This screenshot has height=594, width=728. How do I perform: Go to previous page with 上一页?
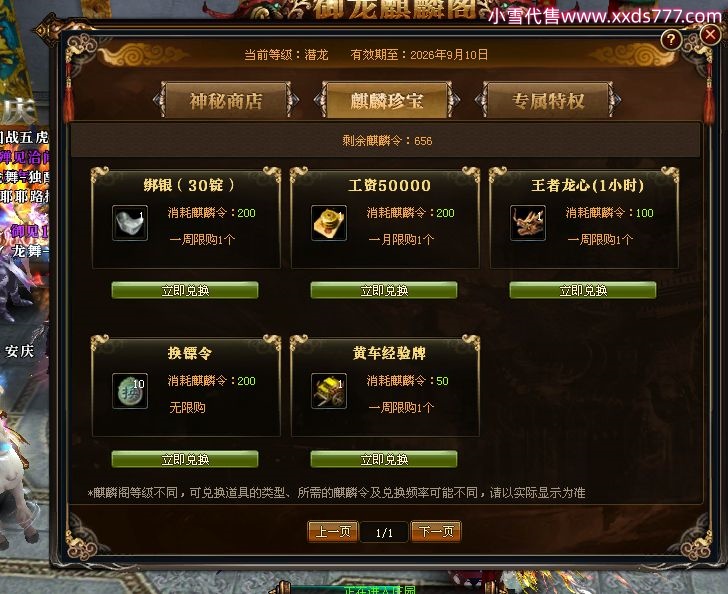coord(333,531)
